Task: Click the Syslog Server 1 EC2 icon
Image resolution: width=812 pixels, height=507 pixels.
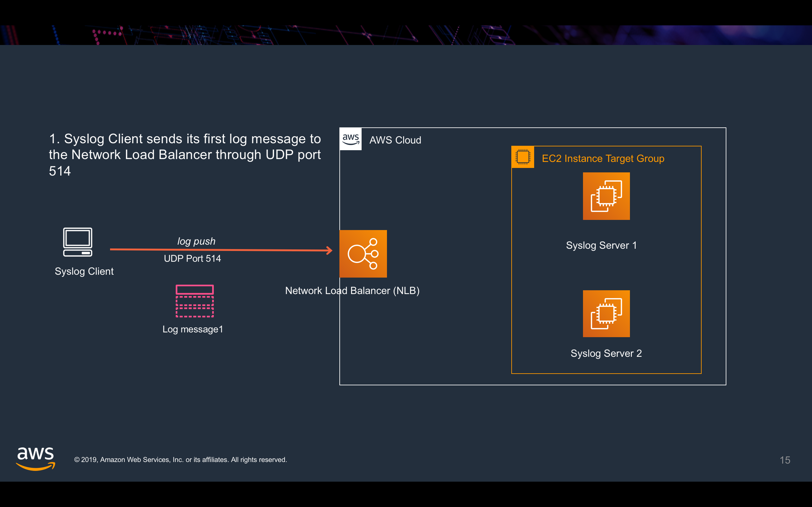Action: (x=606, y=196)
